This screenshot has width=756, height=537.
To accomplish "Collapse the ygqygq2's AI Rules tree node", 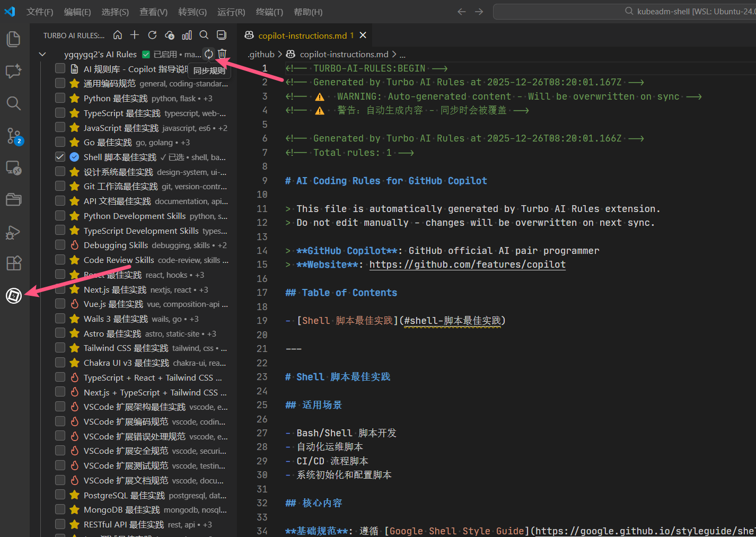I will (42, 54).
